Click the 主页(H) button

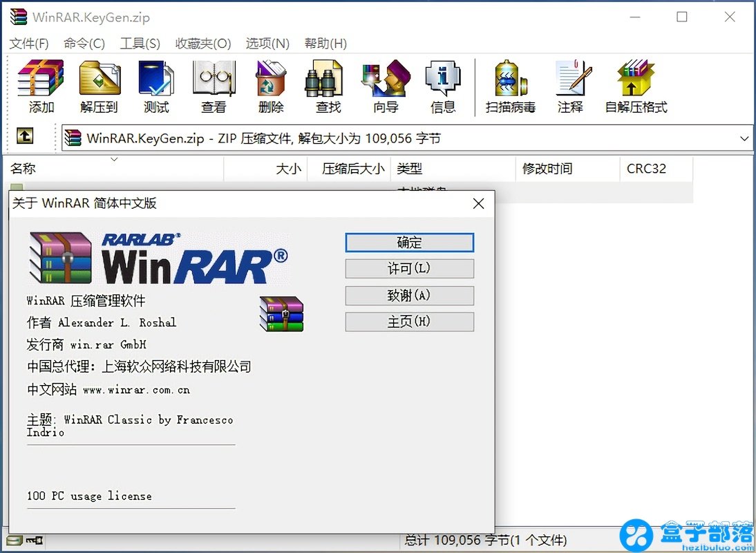409,321
